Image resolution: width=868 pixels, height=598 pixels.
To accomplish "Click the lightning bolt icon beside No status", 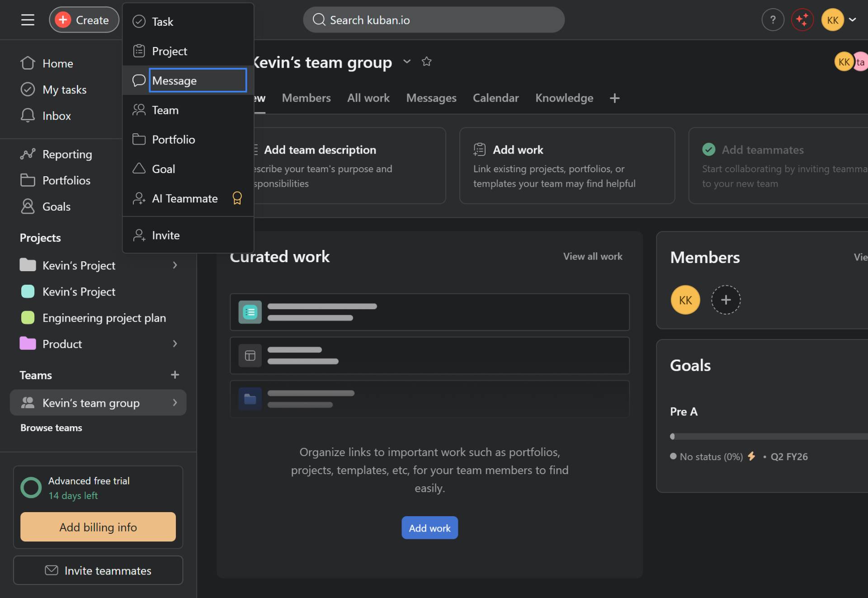I will coord(751,456).
